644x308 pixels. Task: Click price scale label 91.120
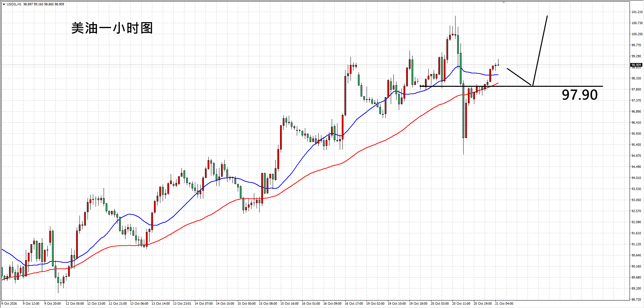tap(636, 244)
